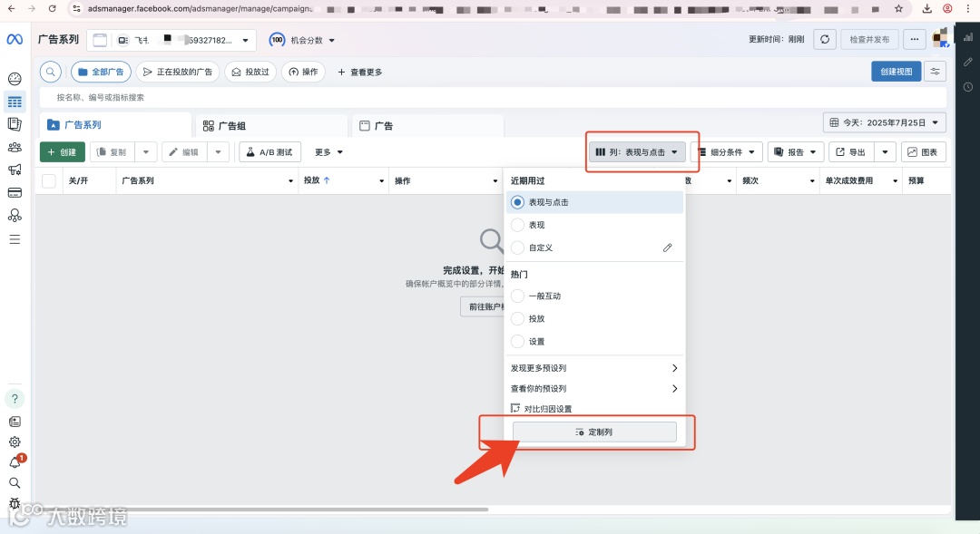
Task: Open dropdown arrow next to 编辑
Action: [218, 151]
